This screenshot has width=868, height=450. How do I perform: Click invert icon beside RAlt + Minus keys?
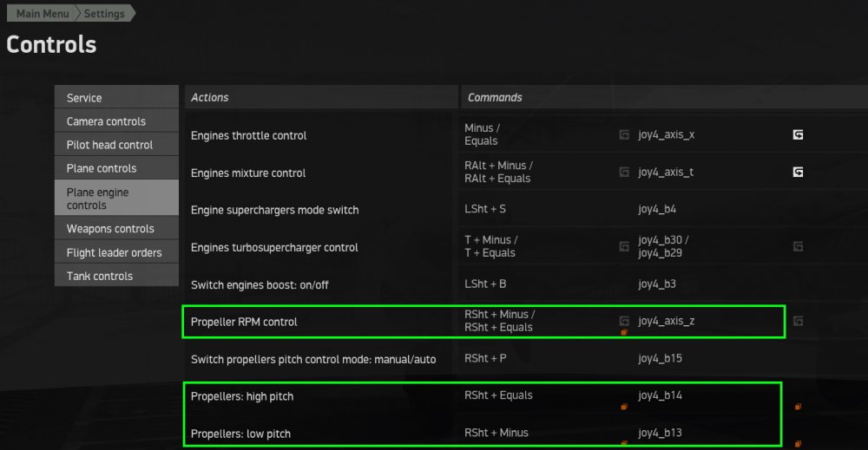pyautogui.click(x=624, y=173)
